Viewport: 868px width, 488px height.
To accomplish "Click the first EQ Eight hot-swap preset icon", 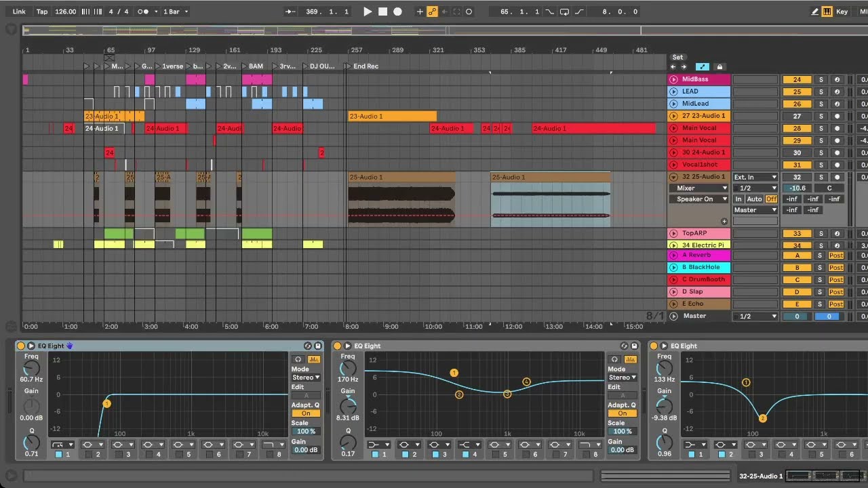I will pyautogui.click(x=308, y=346).
